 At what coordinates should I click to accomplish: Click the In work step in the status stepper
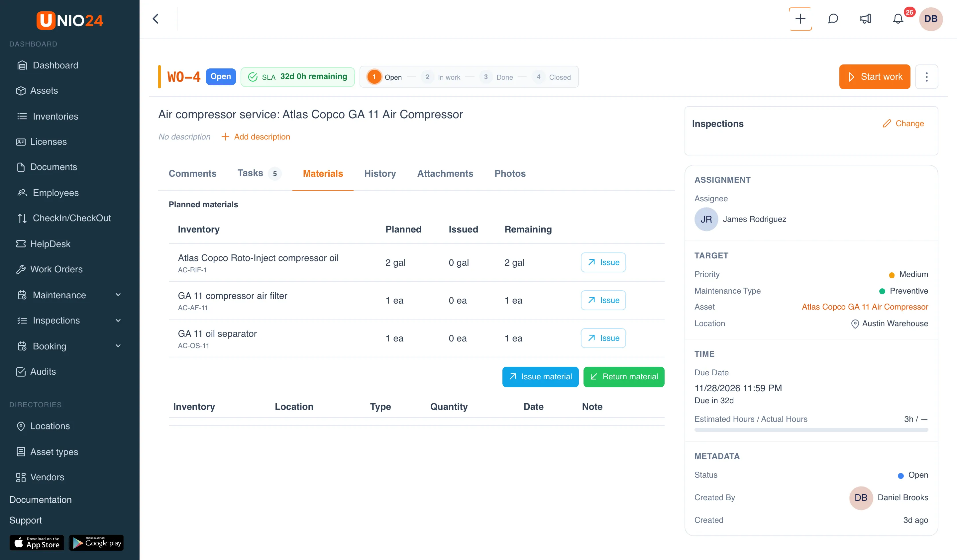tap(441, 77)
